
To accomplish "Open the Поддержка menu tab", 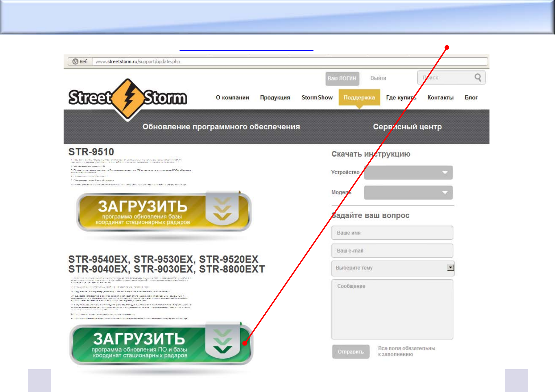I will 359,98.
